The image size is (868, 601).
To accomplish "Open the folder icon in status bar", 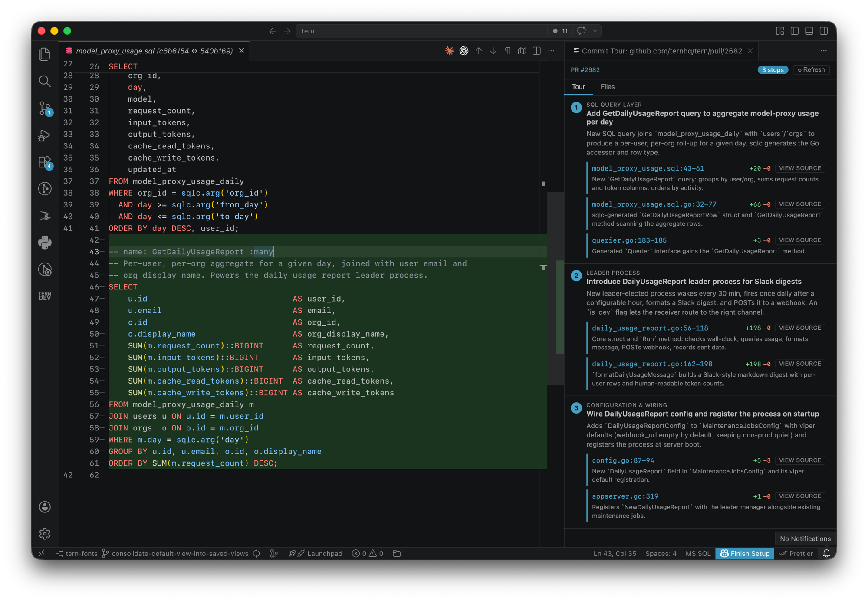I will pyautogui.click(x=397, y=553).
